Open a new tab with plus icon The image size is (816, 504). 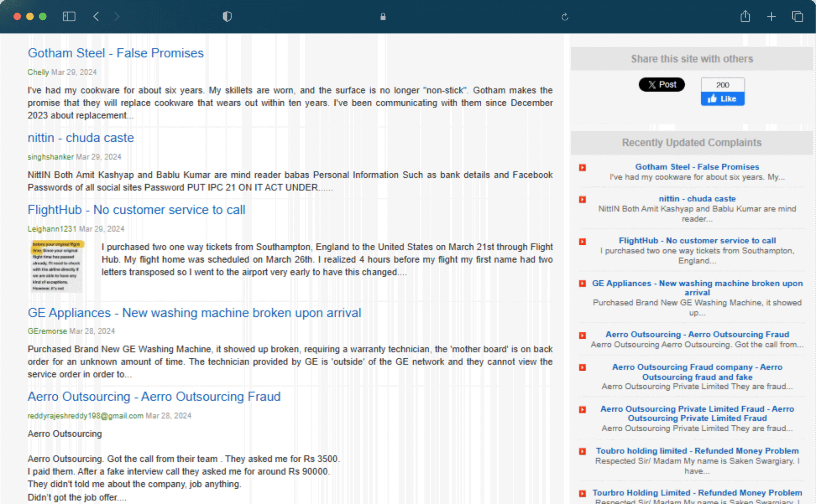(771, 16)
